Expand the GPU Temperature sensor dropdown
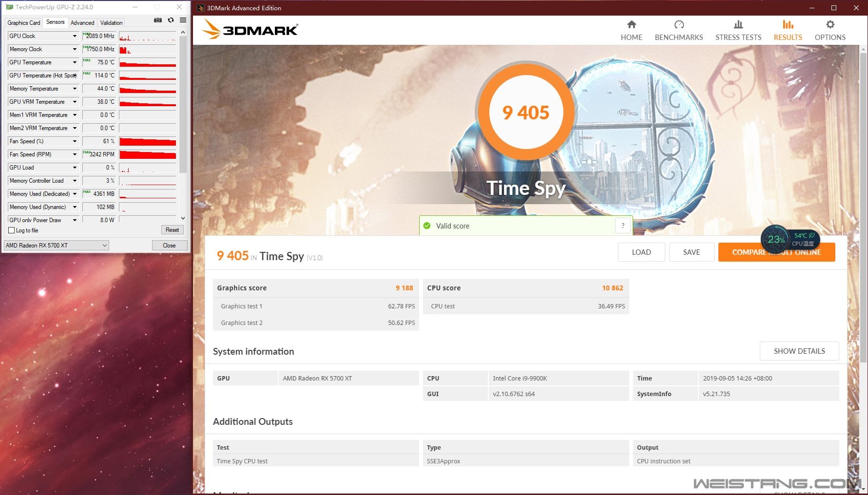Viewport: 868px width, 495px height. click(x=75, y=62)
